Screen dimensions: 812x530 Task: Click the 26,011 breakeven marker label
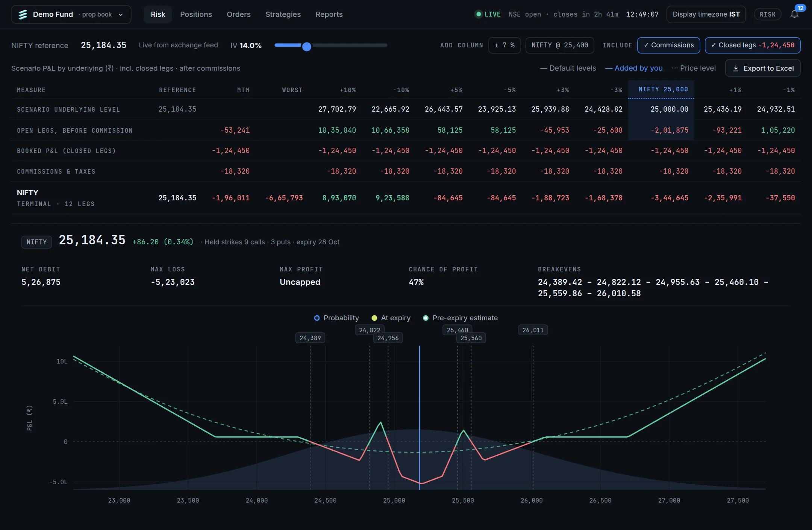[533, 330]
